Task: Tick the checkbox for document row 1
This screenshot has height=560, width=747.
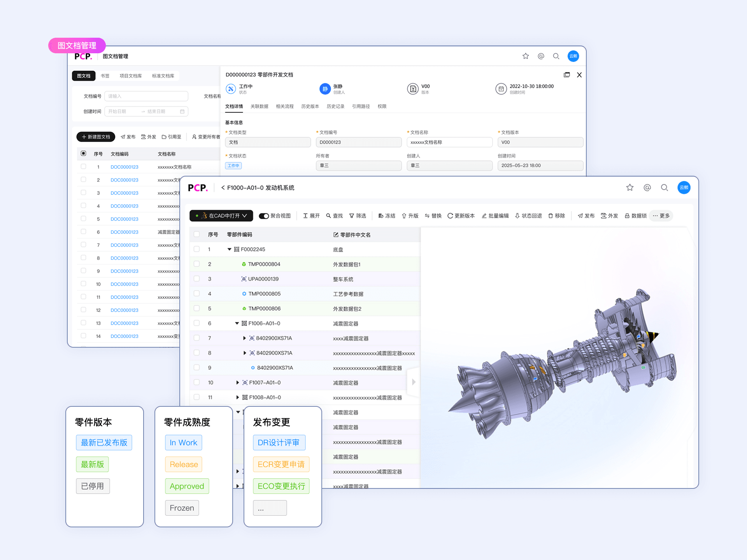Action: coord(83,167)
